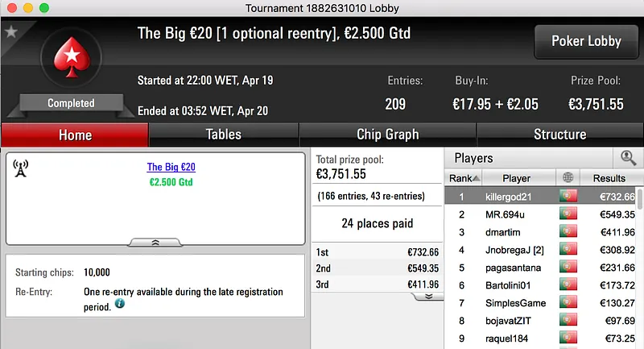This screenshot has width=644, height=349.
Task: Click killergod21's Portugal flag icon
Action: [568, 197]
